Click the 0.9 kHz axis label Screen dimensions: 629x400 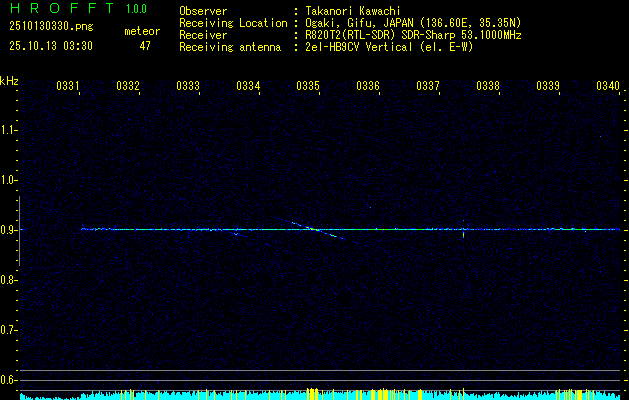pos(8,230)
